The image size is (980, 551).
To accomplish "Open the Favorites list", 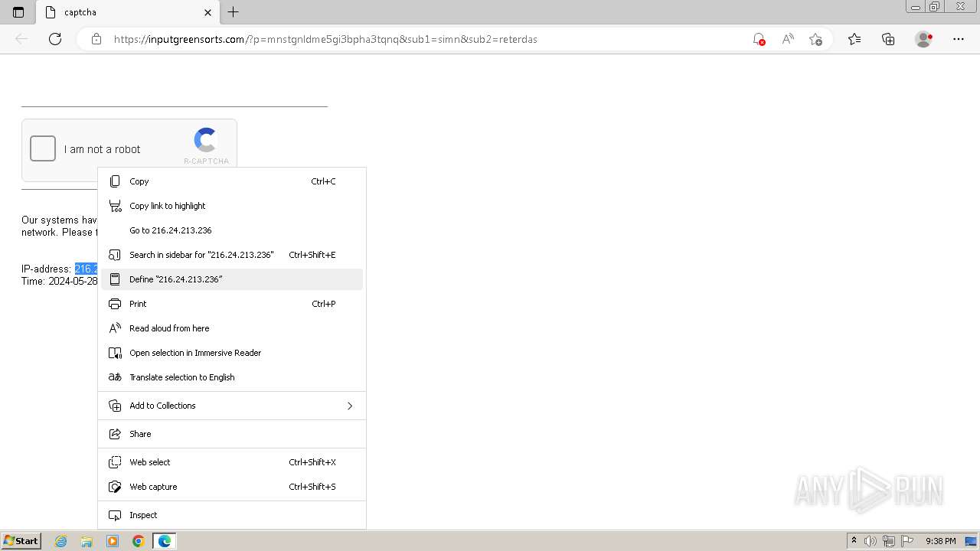I will (854, 39).
